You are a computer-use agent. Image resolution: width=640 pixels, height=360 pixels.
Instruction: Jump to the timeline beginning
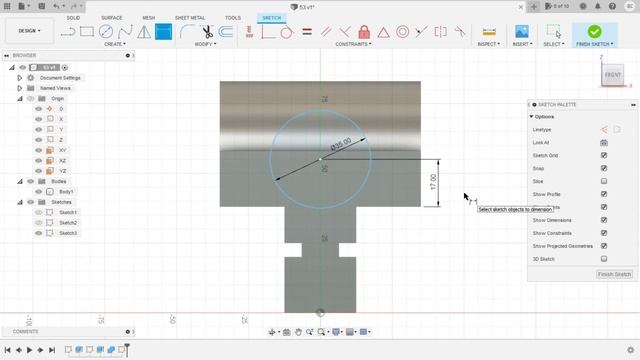(x=7, y=350)
